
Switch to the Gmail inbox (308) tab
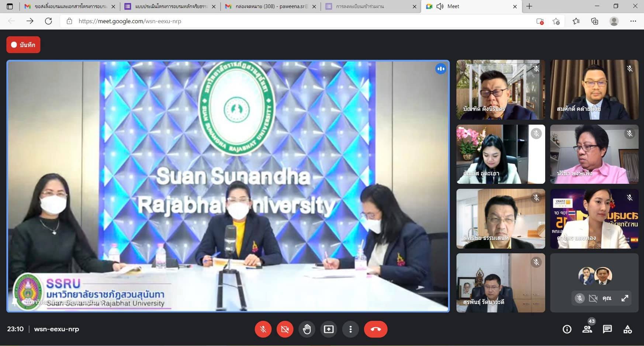point(271,6)
